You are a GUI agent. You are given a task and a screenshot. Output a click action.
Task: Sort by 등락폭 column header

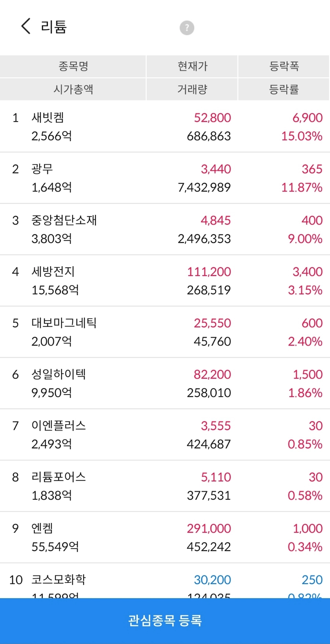(x=284, y=66)
